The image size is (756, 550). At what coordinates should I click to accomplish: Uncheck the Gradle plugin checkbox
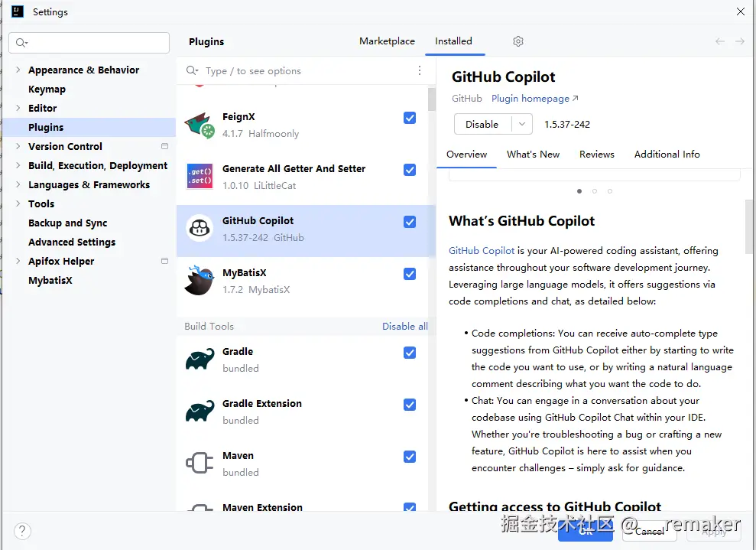[x=410, y=353]
